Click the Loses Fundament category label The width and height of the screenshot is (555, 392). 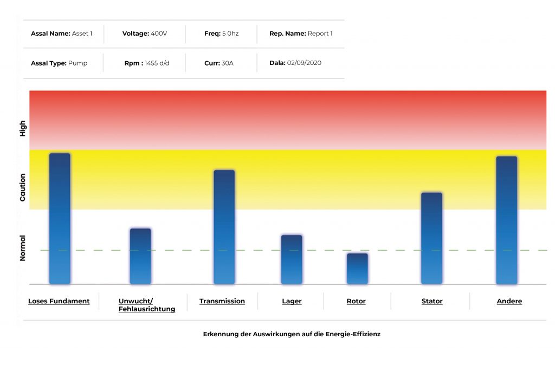(59, 301)
